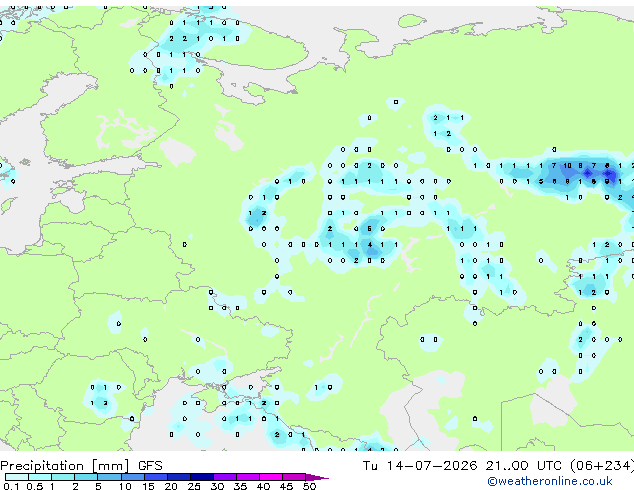Click the 'Precipitation [mm] GFS' title
This screenshot has width=634, height=490.
[x=81, y=466]
